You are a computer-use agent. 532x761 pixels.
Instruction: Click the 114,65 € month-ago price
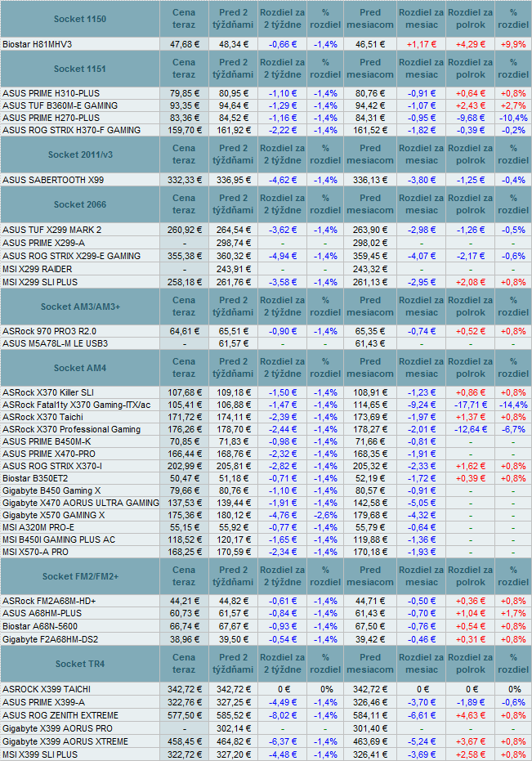pos(370,405)
